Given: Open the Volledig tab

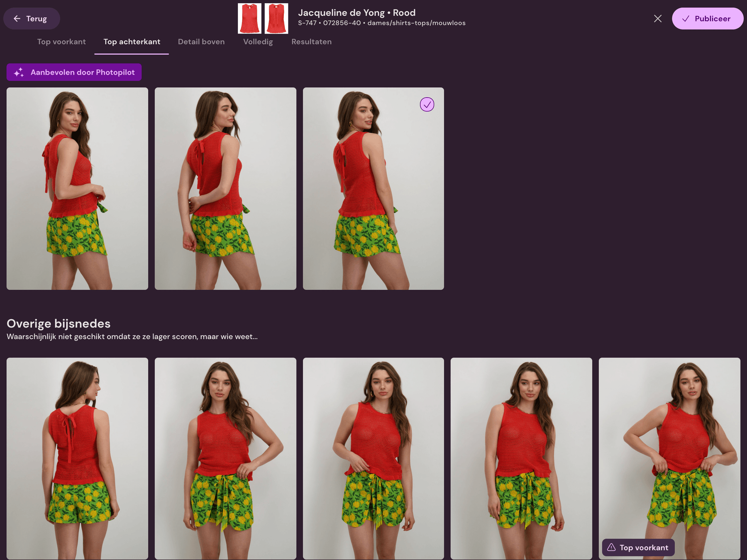Looking at the screenshot, I should click(x=258, y=42).
